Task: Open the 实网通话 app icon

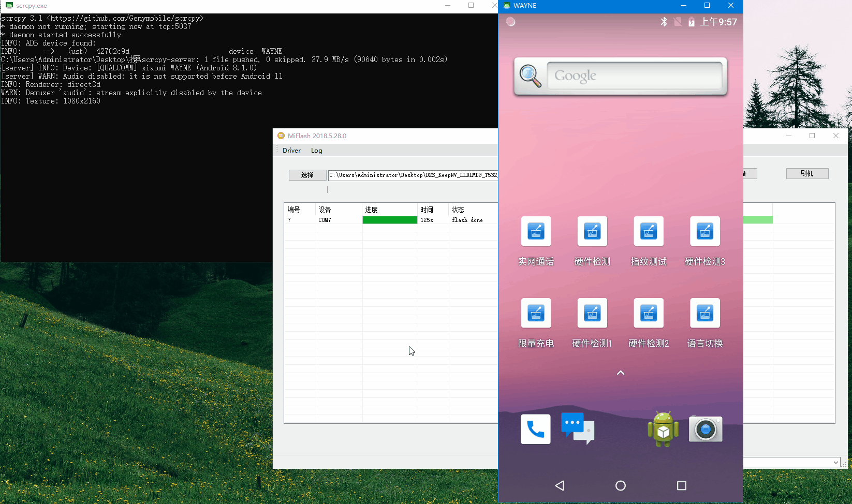Action: tap(536, 231)
